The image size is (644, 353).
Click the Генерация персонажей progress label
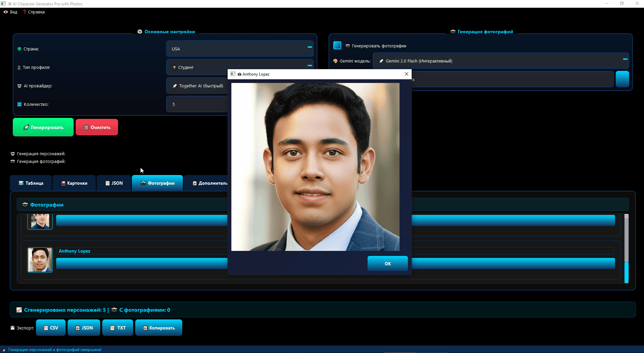pyautogui.click(x=41, y=153)
